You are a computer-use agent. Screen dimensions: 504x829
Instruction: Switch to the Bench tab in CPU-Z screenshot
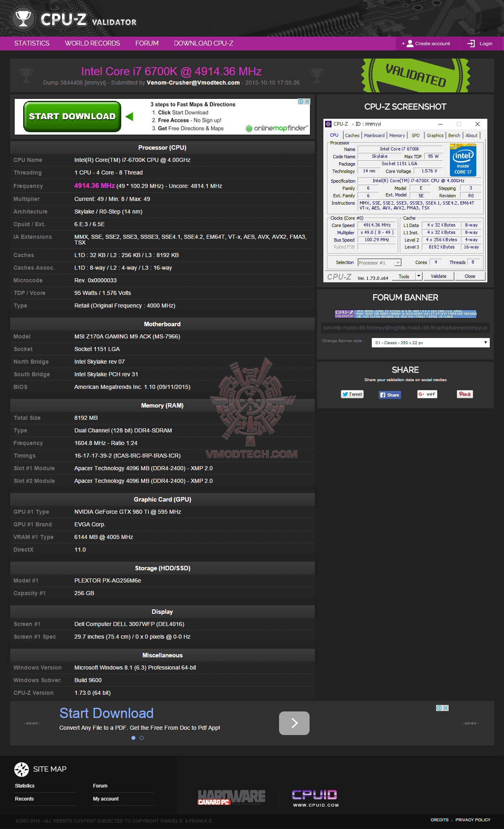454,135
